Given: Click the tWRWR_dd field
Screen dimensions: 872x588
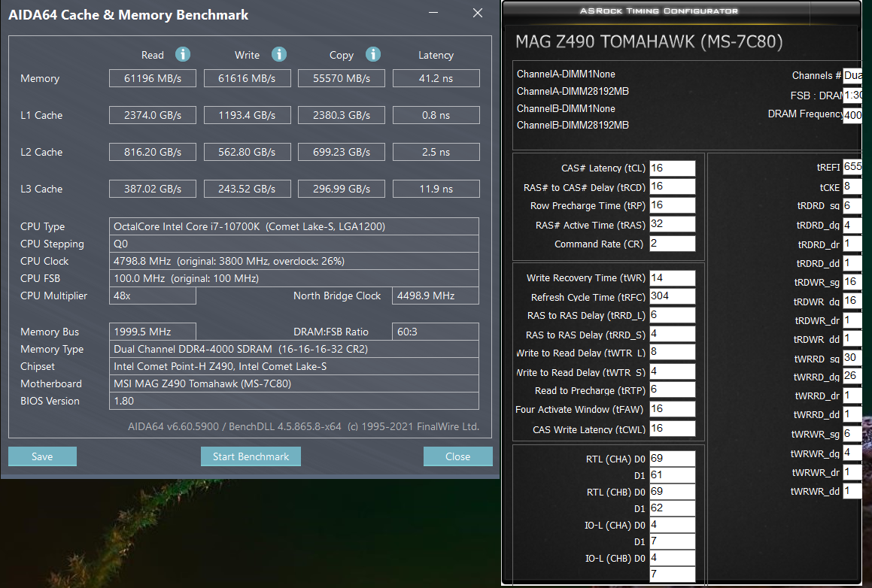Looking at the screenshot, I should point(852,491).
